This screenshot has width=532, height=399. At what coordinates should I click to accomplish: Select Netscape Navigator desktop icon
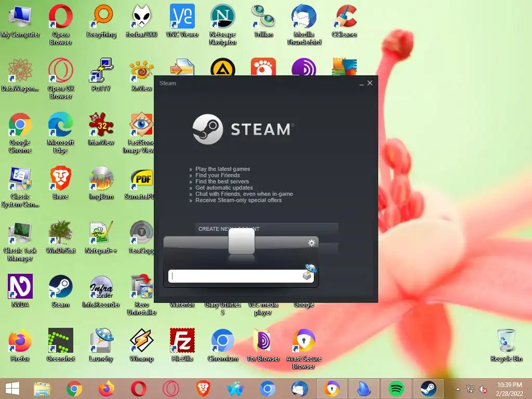[x=222, y=24]
